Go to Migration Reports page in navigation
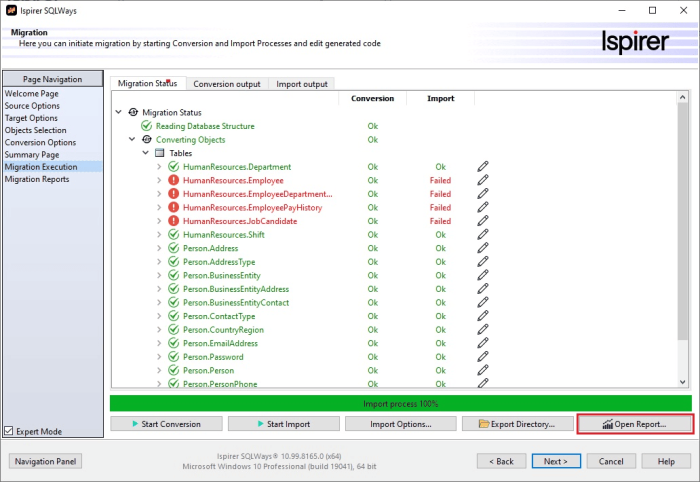This screenshot has width=700, height=482. [x=37, y=179]
